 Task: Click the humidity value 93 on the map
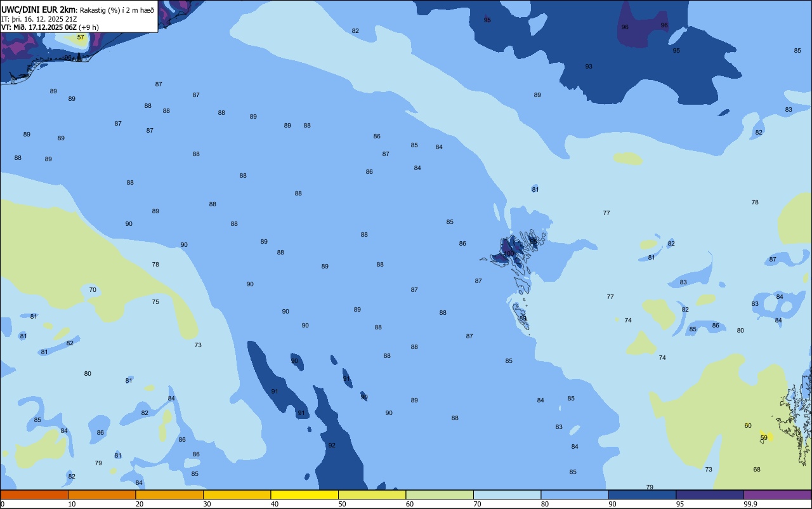coord(589,67)
